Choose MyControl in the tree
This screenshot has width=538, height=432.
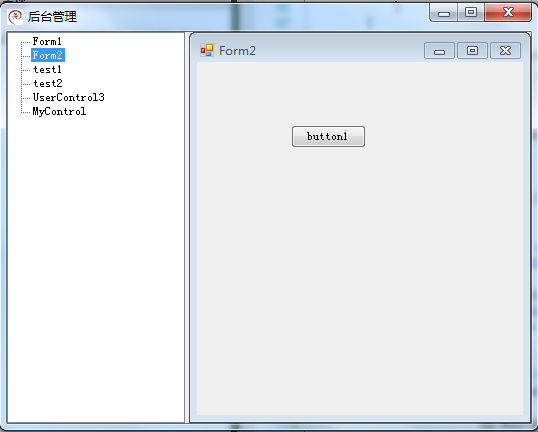59,112
